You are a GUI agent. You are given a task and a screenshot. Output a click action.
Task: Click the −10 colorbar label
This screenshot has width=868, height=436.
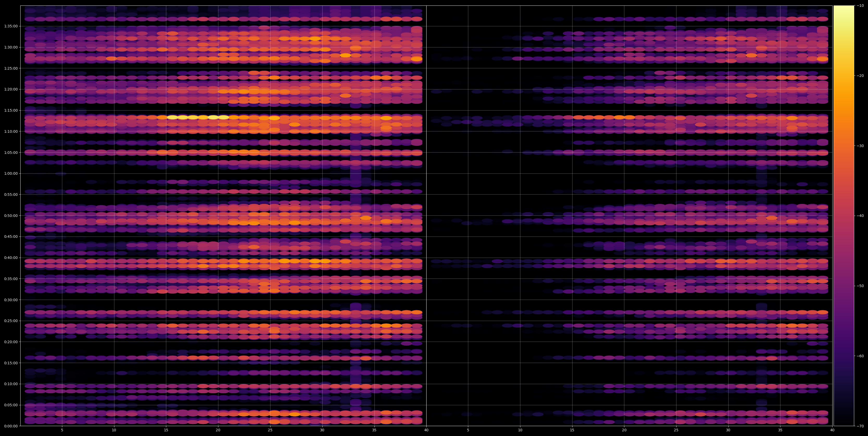click(860, 5)
